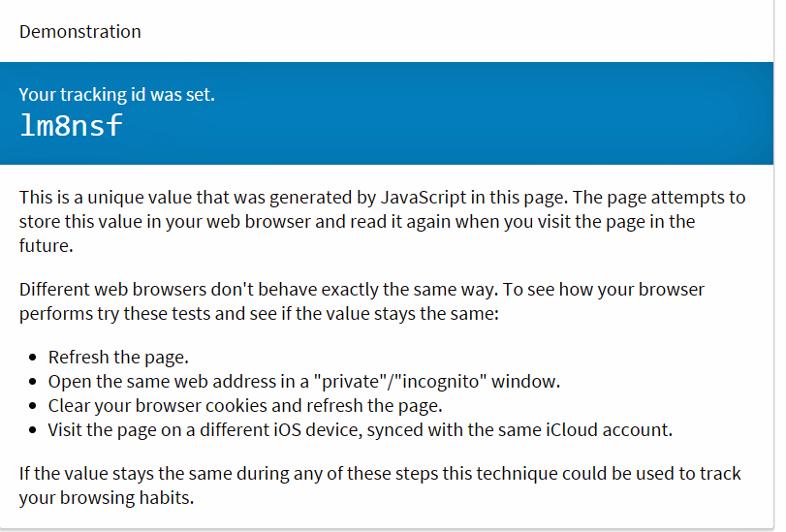Click the "Your tracking id was set." message
This screenshot has height=532, width=786.
point(117,94)
